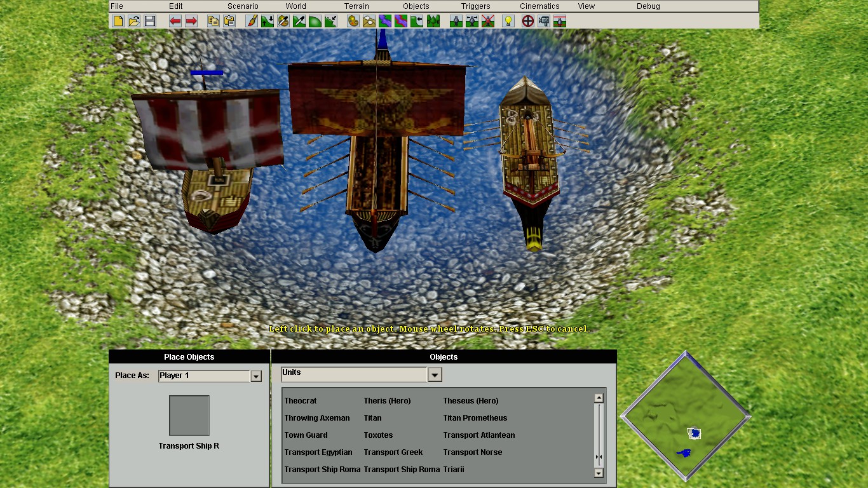Select Transport Norse in the objects list
The image size is (868, 488).
click(x=473, y=452)
